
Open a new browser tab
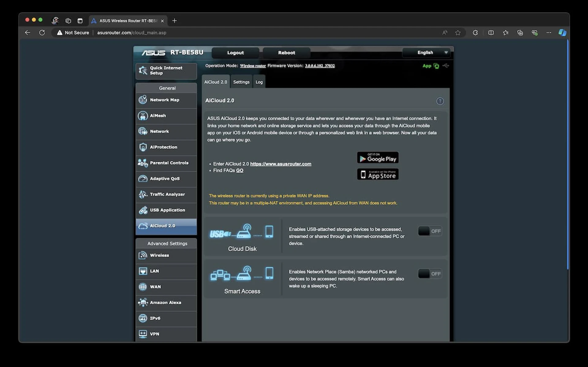pos(174,21)
